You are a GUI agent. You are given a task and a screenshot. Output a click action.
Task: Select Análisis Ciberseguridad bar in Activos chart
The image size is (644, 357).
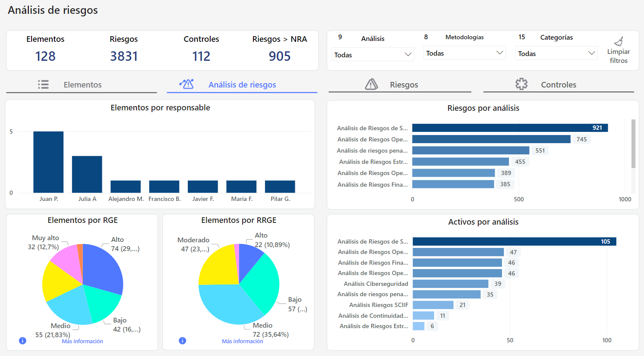[x=450, y=284]
